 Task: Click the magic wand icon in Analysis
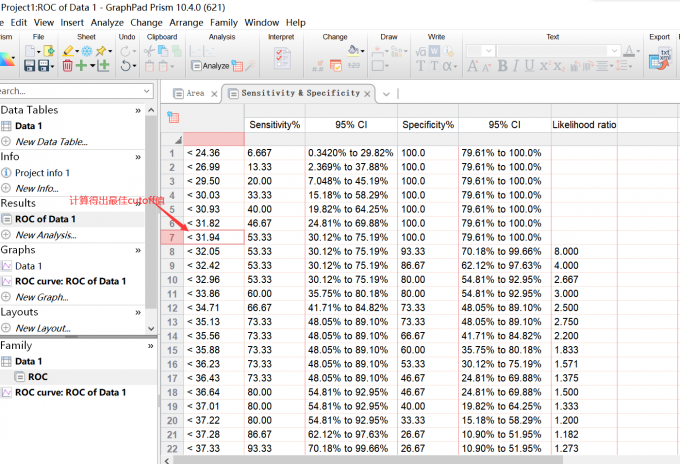click(x=251, y=65)
